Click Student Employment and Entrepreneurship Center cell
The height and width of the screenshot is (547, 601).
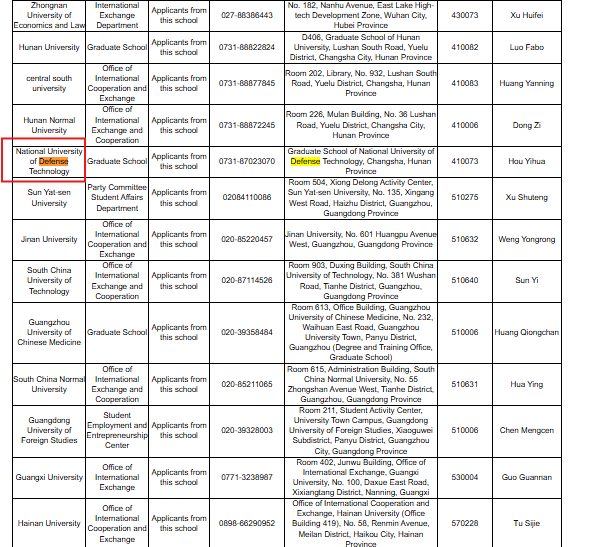tap(117, 431)
